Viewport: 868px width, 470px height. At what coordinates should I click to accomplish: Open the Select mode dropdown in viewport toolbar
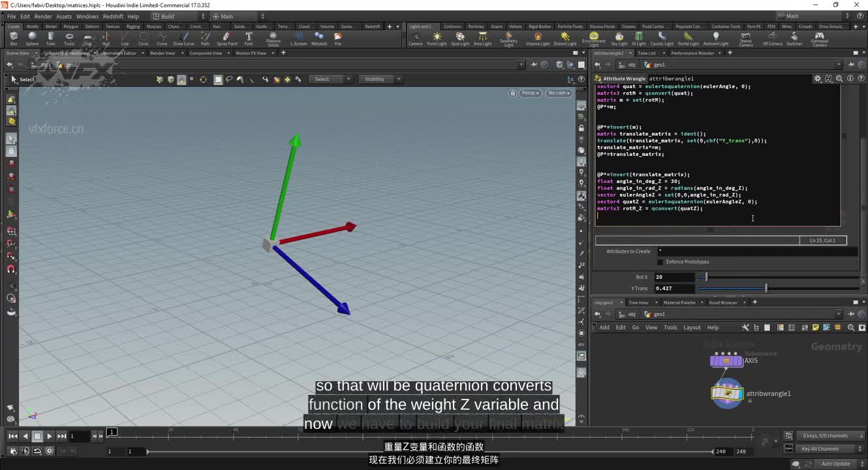coord(330,78)
